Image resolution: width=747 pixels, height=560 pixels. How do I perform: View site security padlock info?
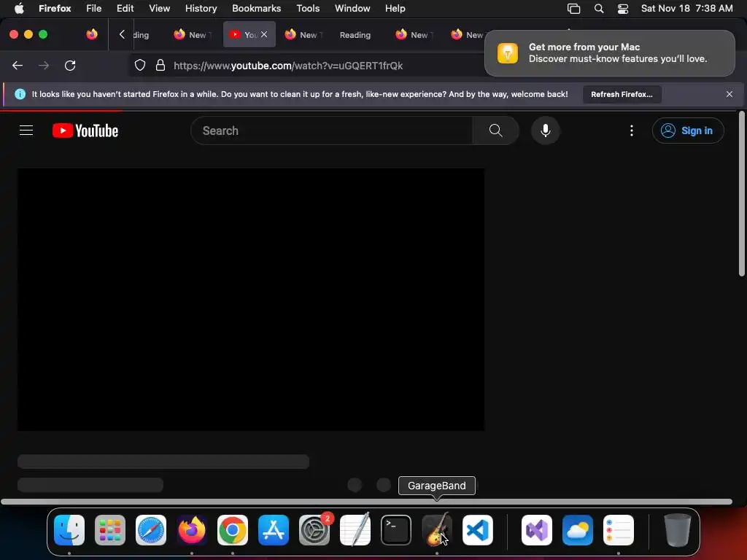(x=160, y=65)
